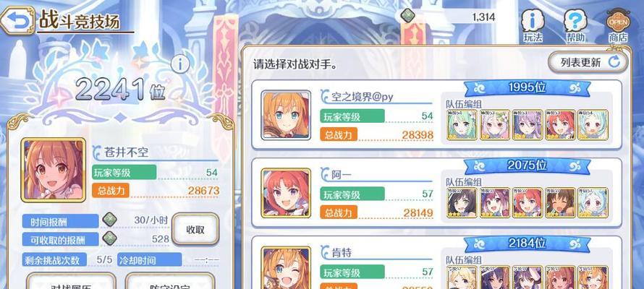Go back with the arrow button

[x=17, y=22]
